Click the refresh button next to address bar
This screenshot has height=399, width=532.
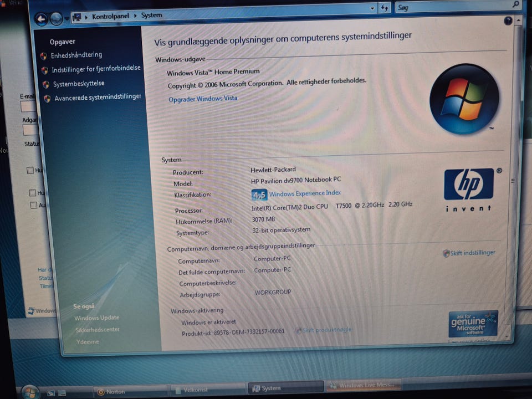click(384, 8)
